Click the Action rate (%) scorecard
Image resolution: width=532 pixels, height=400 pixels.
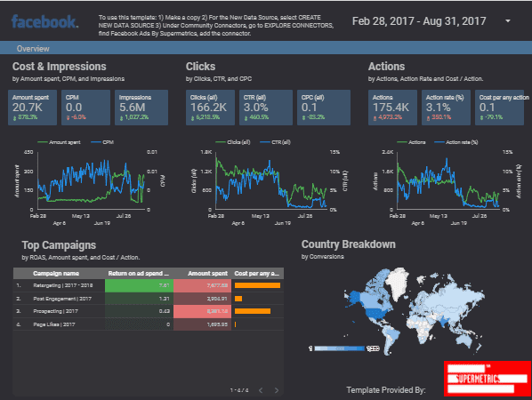coord(446,108)
